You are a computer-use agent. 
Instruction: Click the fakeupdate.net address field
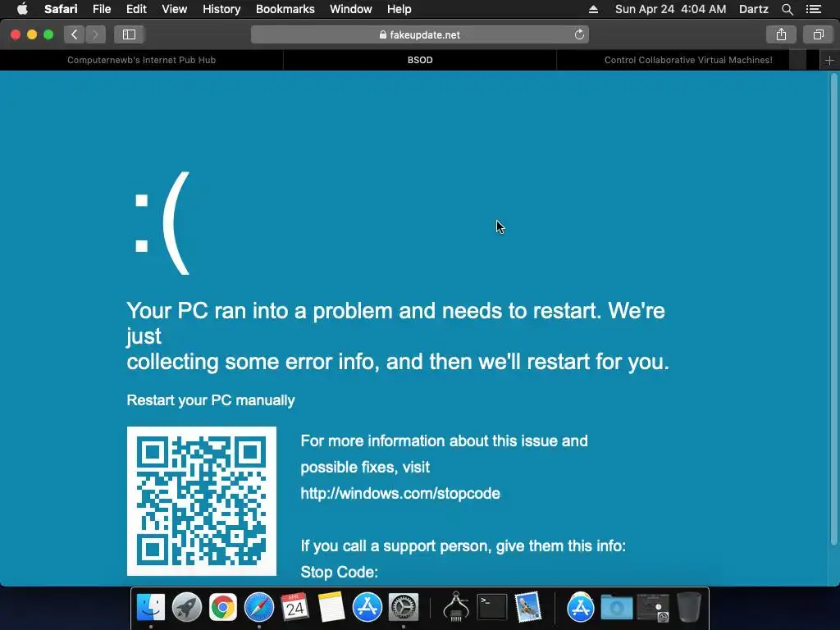coord(420,34)
